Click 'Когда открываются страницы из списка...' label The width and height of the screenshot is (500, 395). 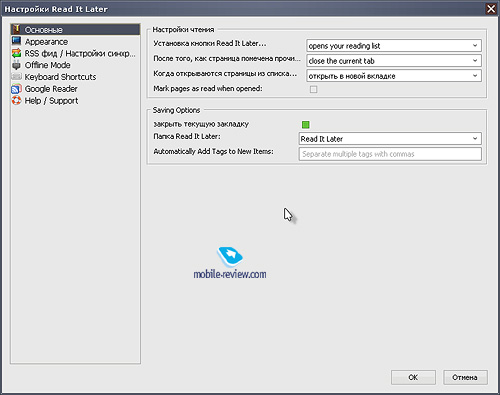(225, 74)
